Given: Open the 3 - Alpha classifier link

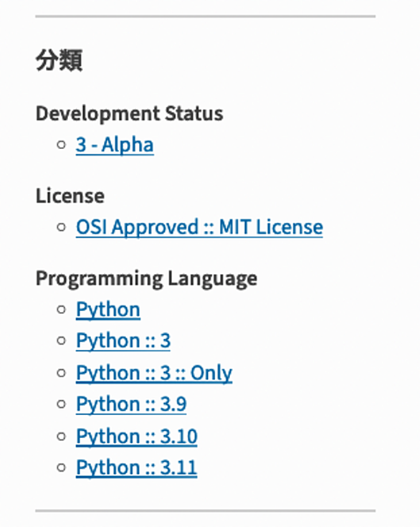Looking at the screenshot, I should (x=115, y=145).
